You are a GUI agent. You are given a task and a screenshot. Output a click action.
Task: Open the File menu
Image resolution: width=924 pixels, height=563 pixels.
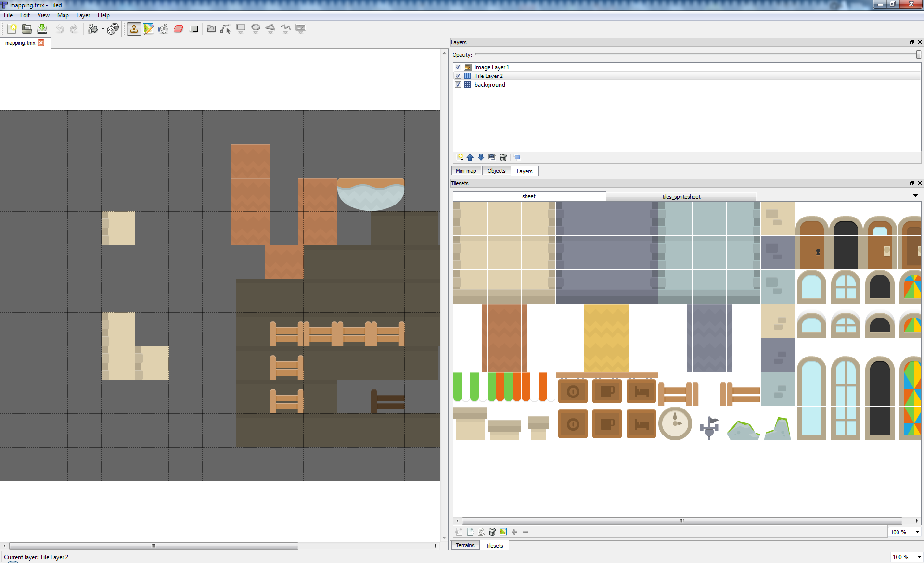click(x=8, y=15)
